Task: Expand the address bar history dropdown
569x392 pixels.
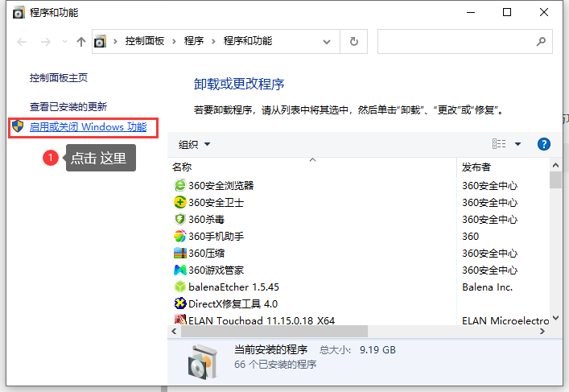Action: coord(327,42)
